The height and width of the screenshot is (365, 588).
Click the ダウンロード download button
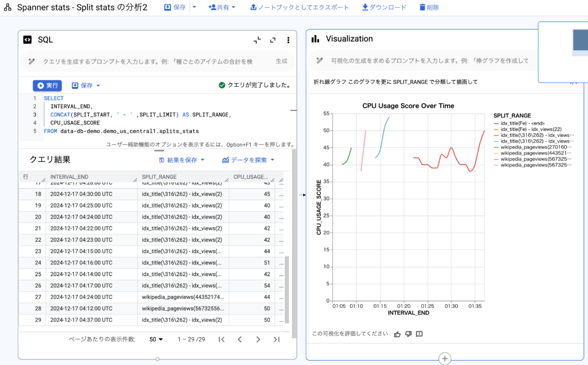click(x=384, y=7)
